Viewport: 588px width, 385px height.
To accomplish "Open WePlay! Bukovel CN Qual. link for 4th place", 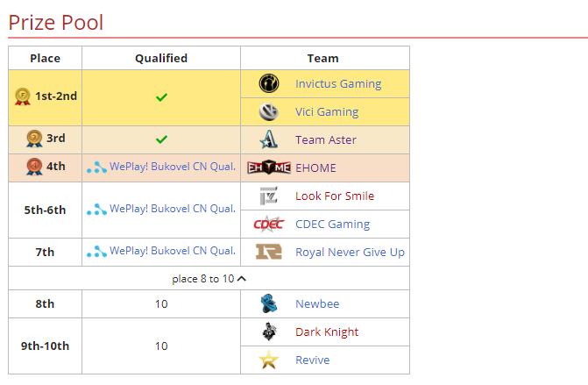I will coord(172,168).
